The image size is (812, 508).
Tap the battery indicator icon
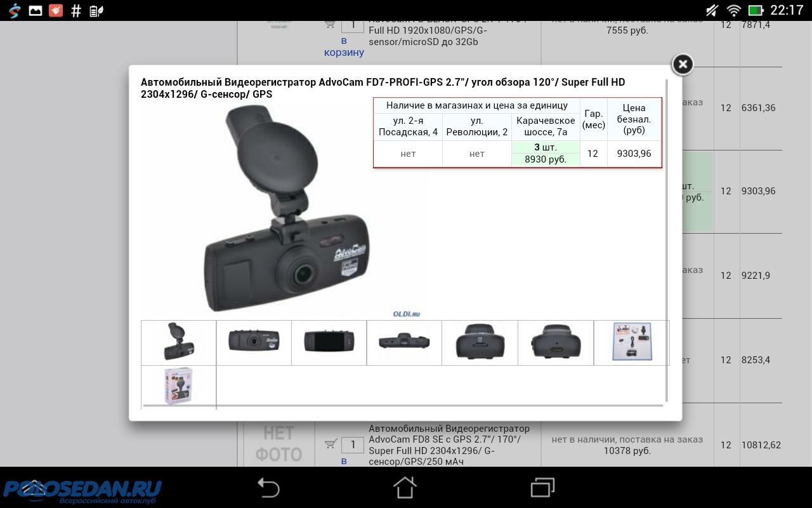(756, 10)
